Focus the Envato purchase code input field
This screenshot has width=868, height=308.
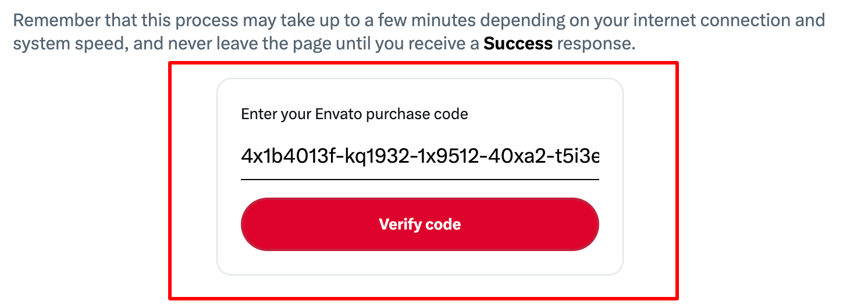[x=419, y=156]
